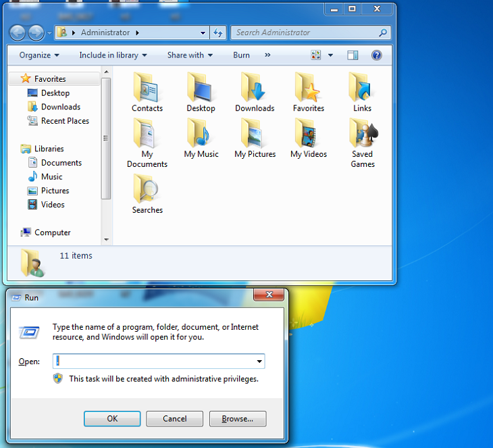Click the Back navigation arrow
493x448 pixels.
tap(18, 32)
